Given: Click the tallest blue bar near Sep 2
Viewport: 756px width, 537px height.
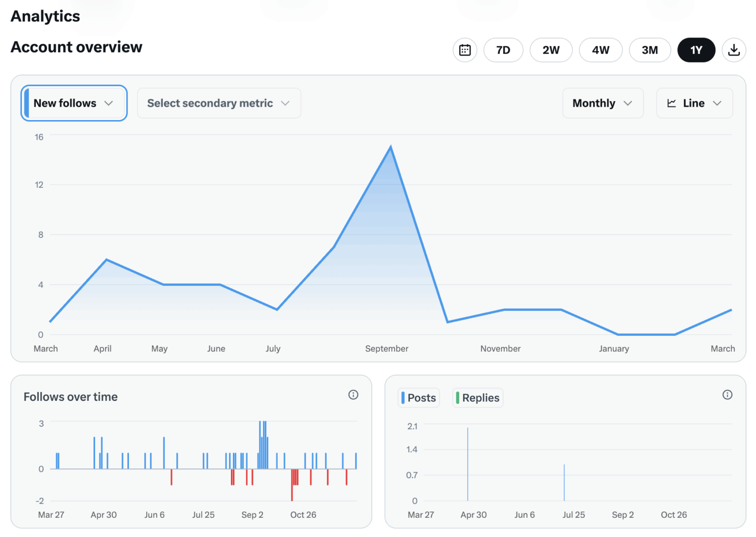Looking at the screenshot, I should (261, 438).
